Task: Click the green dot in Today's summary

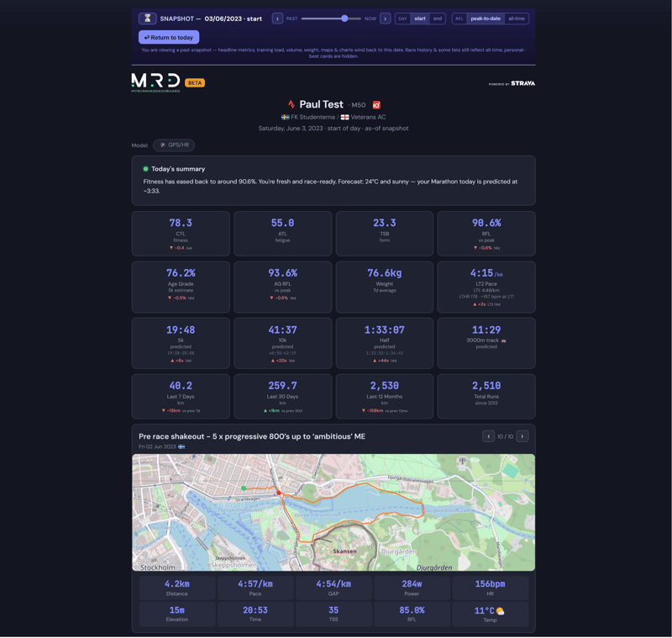Action: pos(145,169)
